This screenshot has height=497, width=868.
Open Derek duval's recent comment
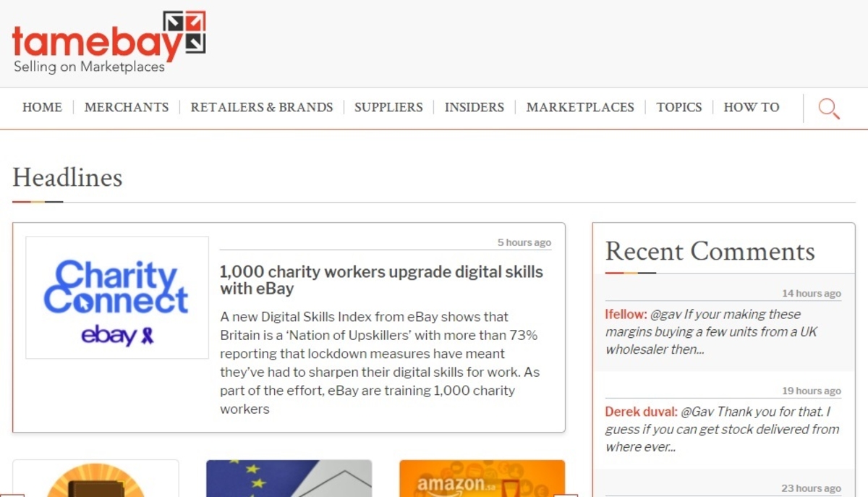(x=723, y=429)
